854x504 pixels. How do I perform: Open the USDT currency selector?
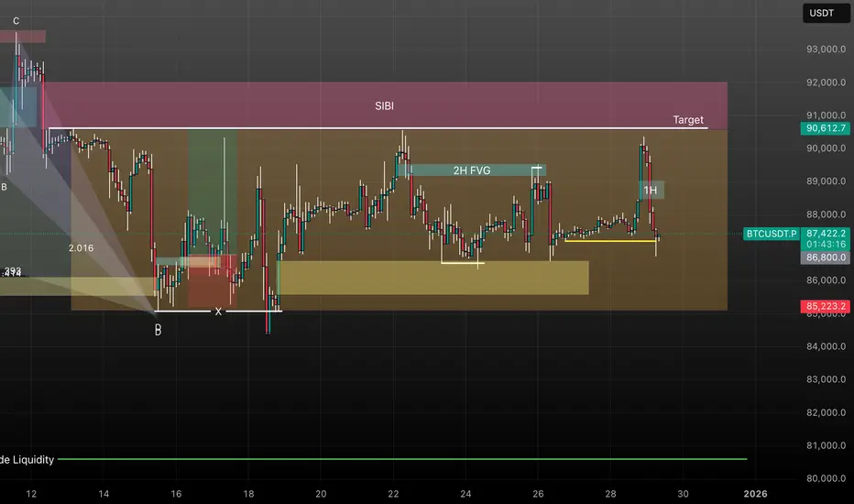[826, 13]
